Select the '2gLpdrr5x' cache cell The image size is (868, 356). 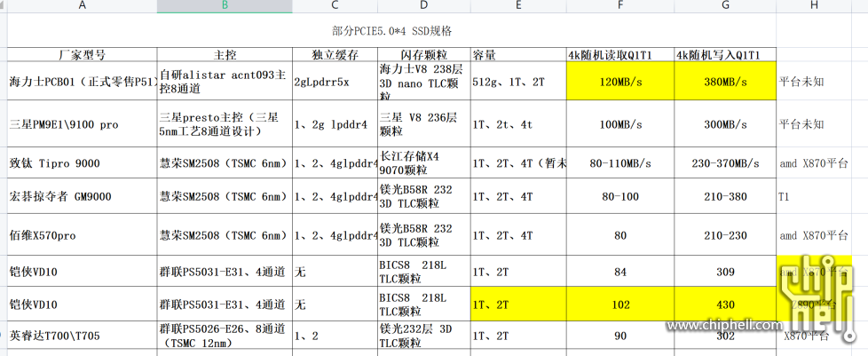(335, 81)
